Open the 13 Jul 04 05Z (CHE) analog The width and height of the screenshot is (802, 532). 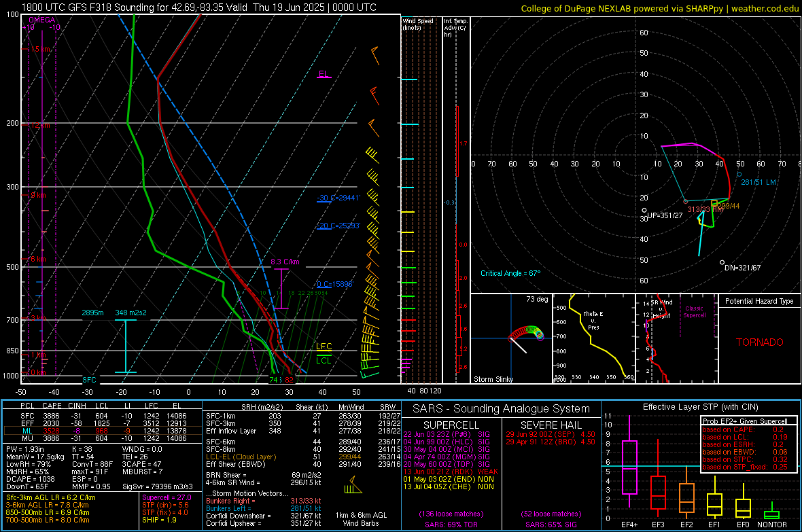tap(449, 486)
